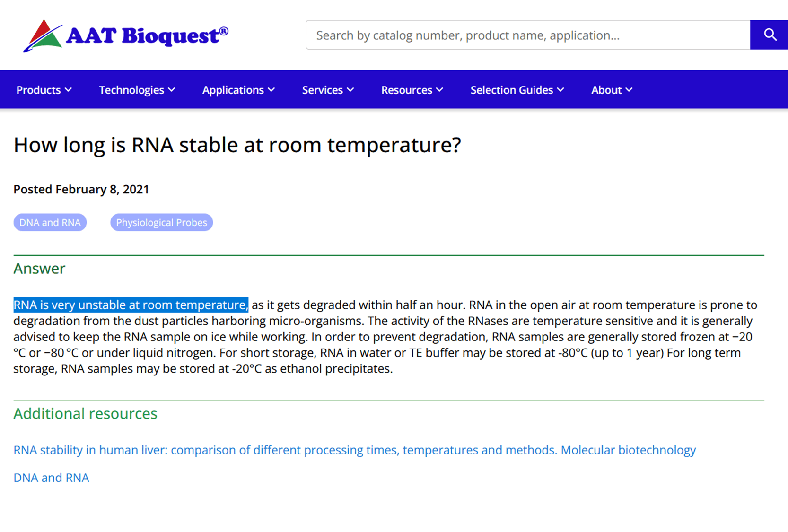Expand the Resources dropdown chevron
Image resolution: width=788 pixels, height=532 pixels.
(x=440, y=90)
